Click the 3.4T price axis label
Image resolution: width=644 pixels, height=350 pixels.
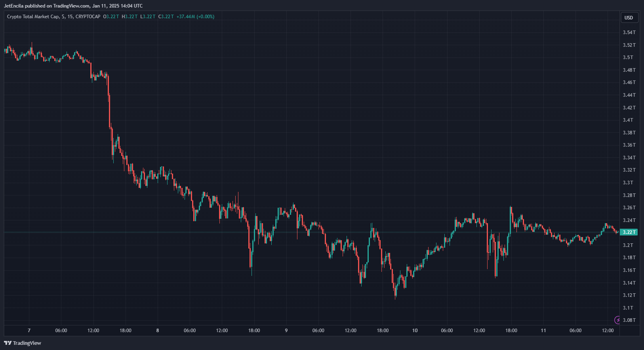click(x=628, y=120)
